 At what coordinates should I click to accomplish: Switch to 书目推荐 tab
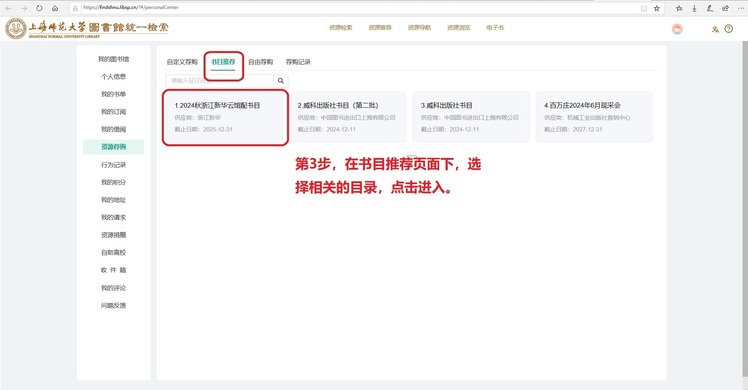pos(223,62)
